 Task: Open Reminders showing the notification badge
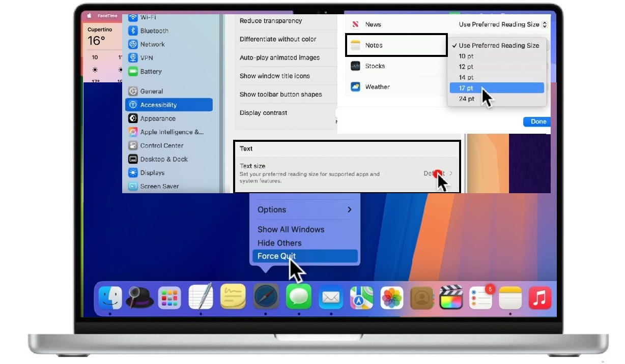(480, 298)
